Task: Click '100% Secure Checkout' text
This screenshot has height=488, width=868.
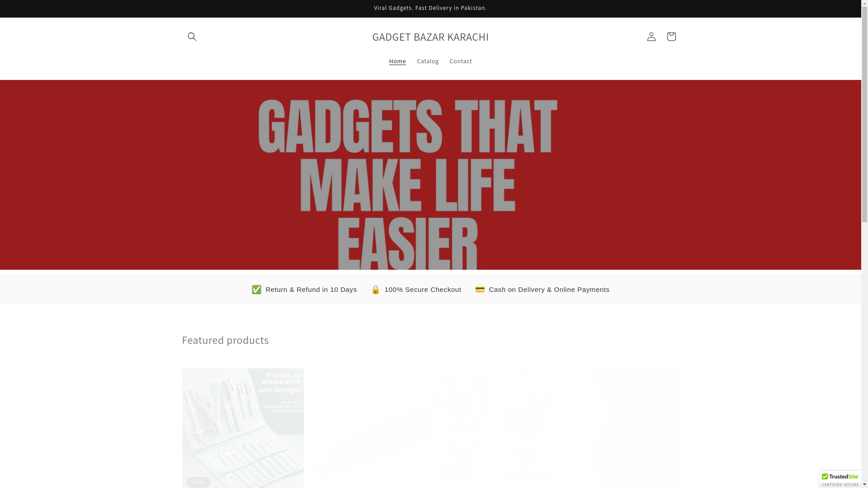Action: (423, 290)
